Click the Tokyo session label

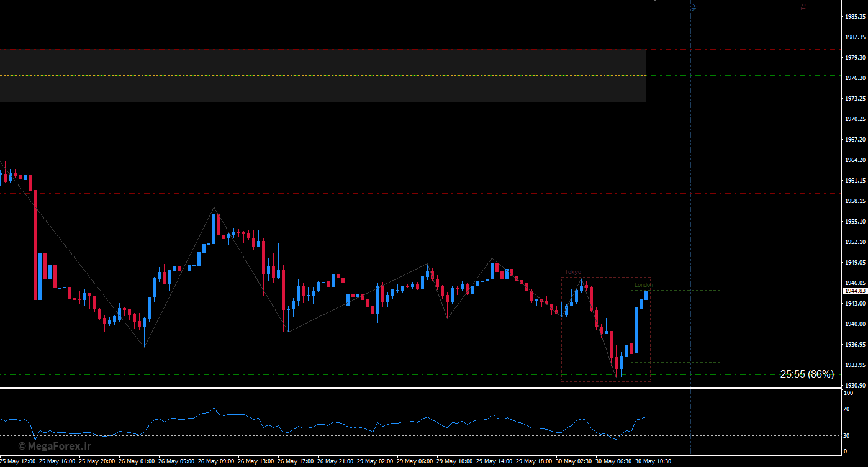click(572, 272)
